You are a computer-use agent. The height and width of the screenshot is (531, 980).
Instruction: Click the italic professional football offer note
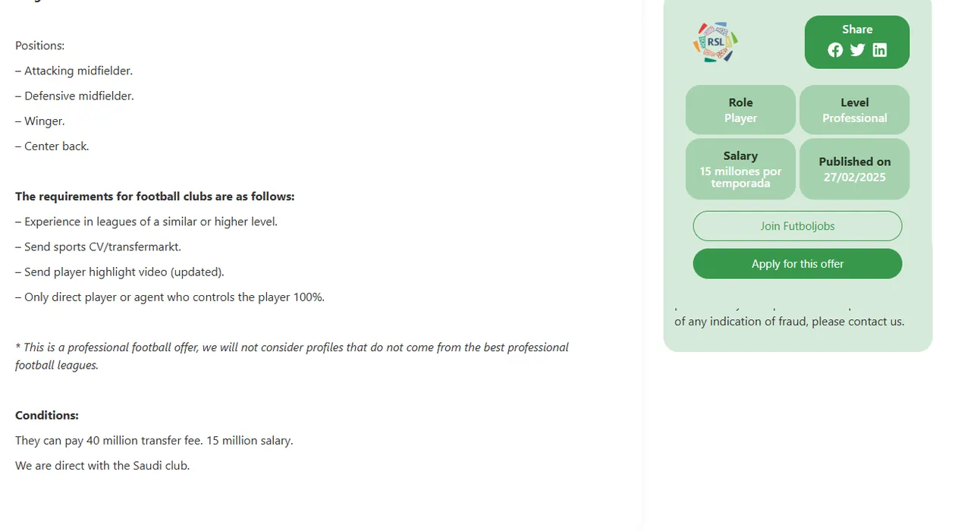click(292, 347)
